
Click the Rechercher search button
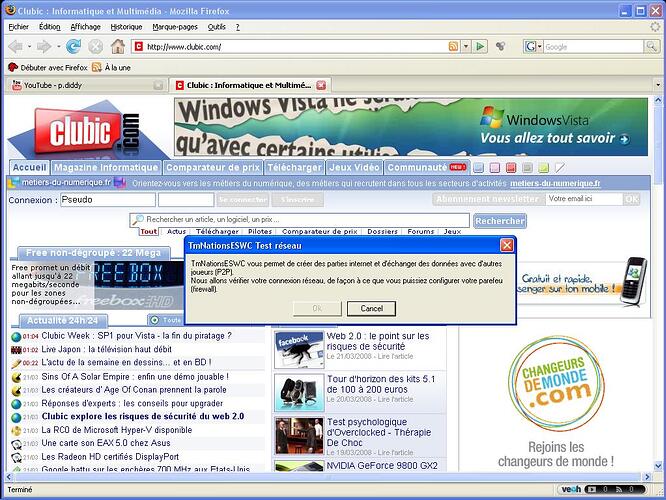click(499, 220)
